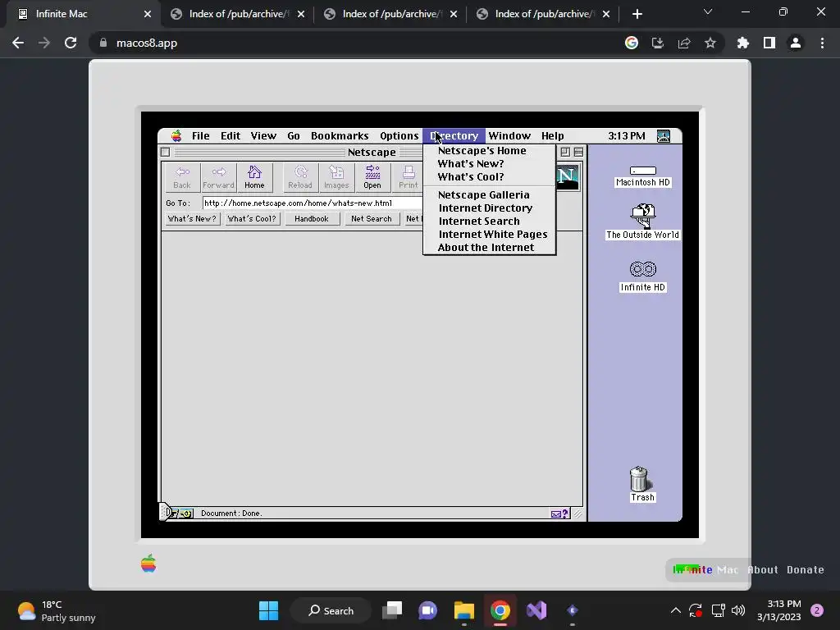Select the Infinite HD desktop icon
The height and width of the screenshot is (630, 840).
pos(643,276)
